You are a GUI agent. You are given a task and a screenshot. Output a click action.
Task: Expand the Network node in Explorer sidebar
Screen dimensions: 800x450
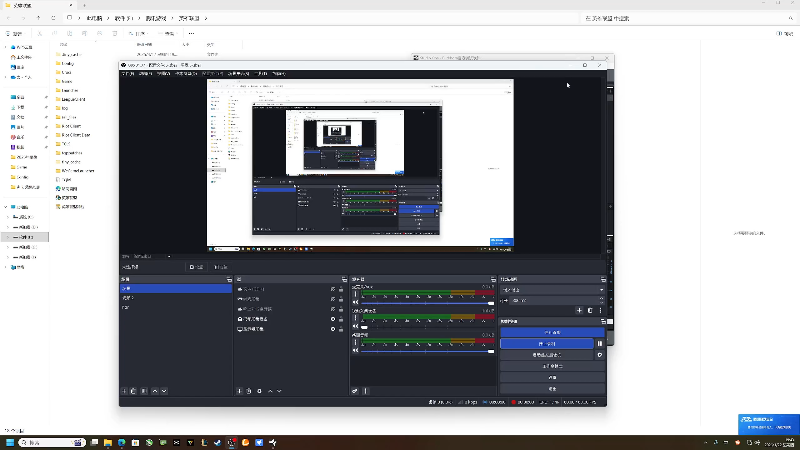pyautogui.click(x=6, y=267)
